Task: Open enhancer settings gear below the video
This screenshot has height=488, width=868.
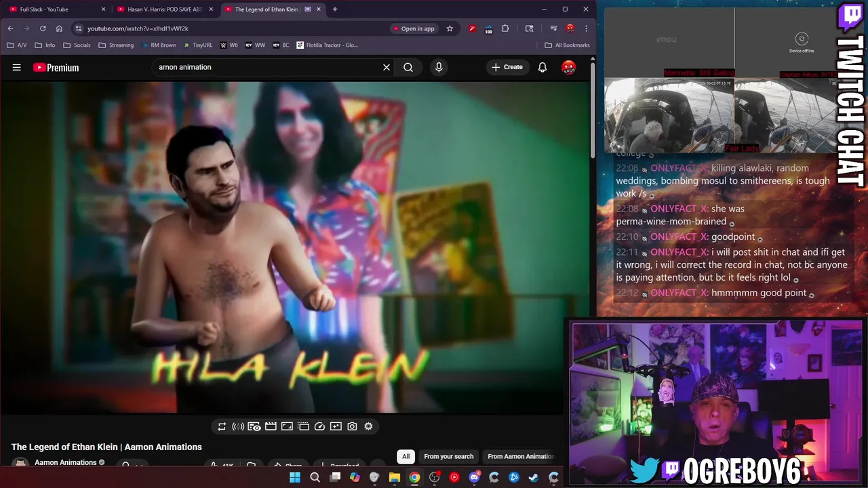Action: (x=368, y=426)
